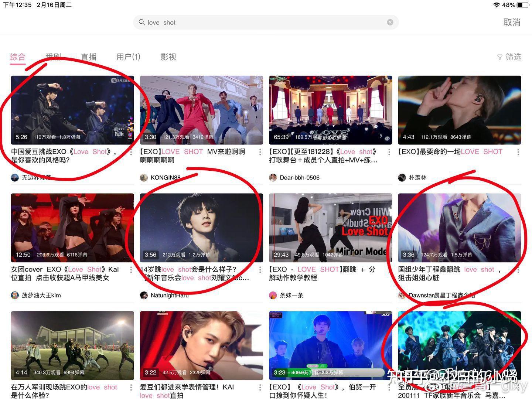Play the 4:43 最要命的一场 thumbnail

pyautogui.click(x=460, y=110)
